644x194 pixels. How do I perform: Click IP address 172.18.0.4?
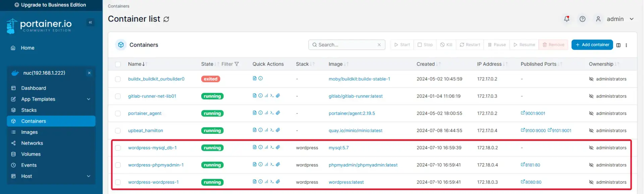487,165
